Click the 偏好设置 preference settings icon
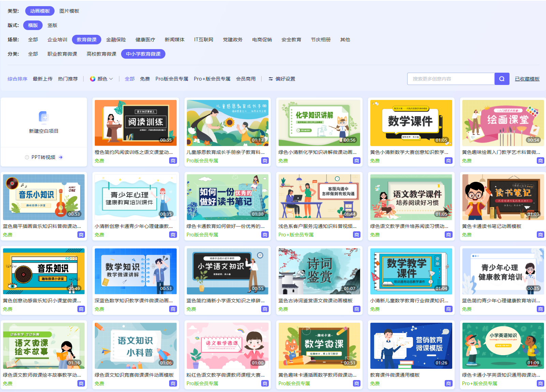Image resolution: width=546 pixels, height=392 pixels. [x=270, y=79]
